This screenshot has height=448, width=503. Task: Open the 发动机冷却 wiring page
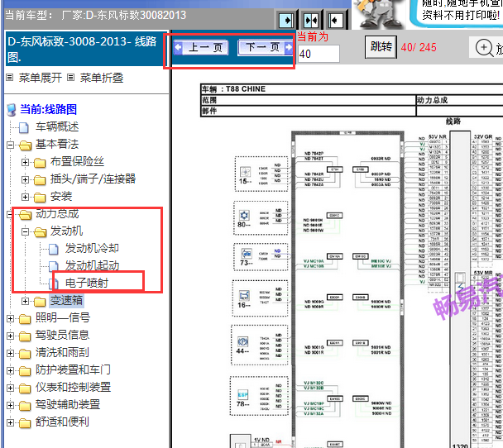92,248
